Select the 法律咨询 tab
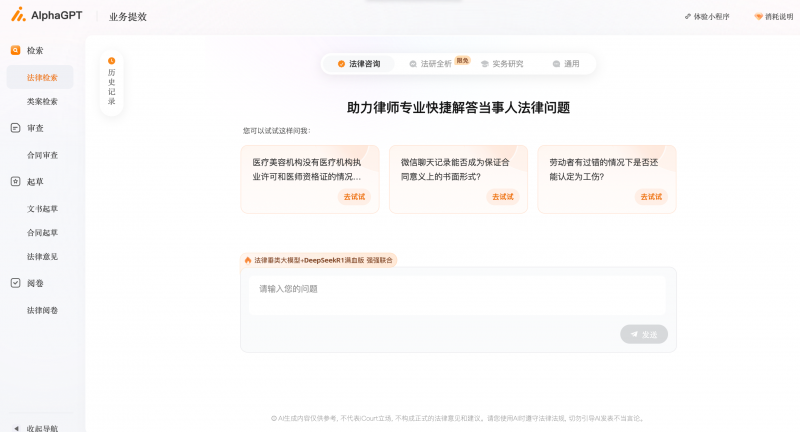 (358, 64)
